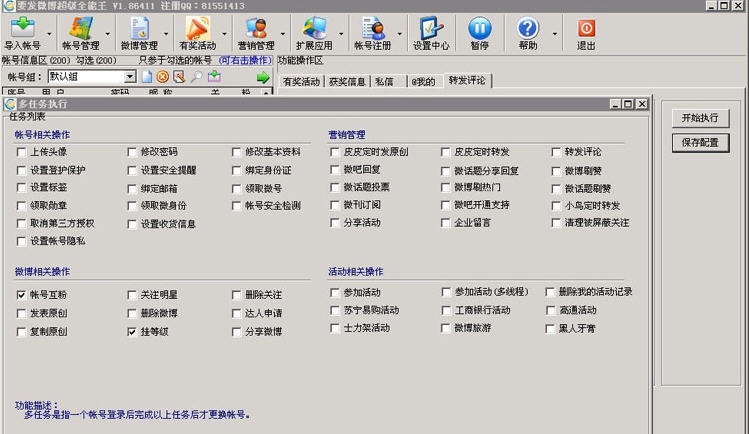The height and width of the screenshot is (434, 749).
Task: Enable the 帐号安全检测 checkbox
Action: pos(236,206)
